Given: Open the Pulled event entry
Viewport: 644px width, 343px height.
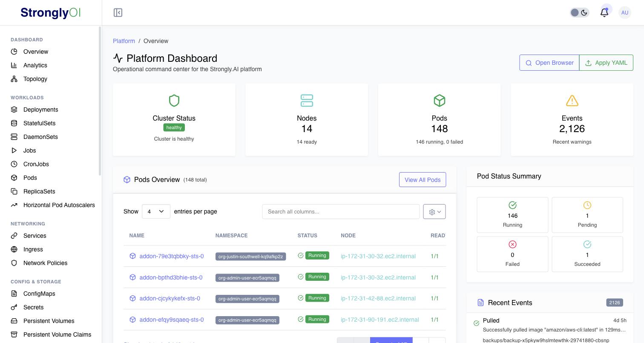Looking at the screenshot, I should click(x=550, y=331).
